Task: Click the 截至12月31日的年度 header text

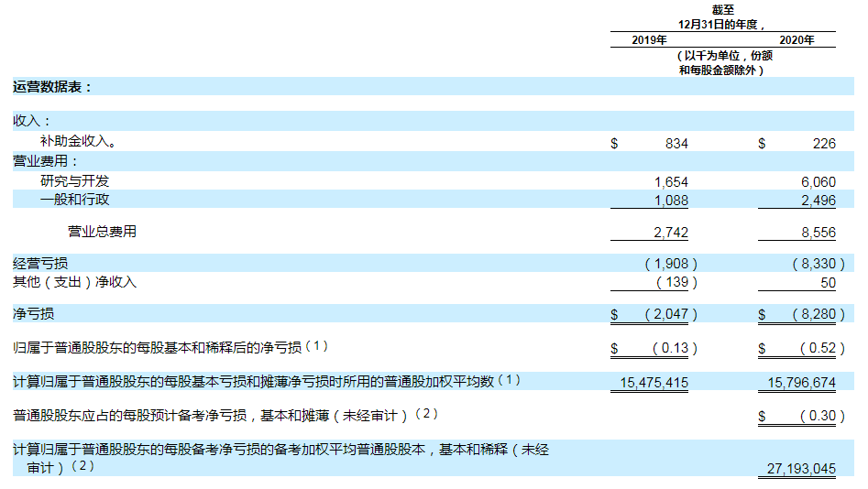Action: point(722,17)
